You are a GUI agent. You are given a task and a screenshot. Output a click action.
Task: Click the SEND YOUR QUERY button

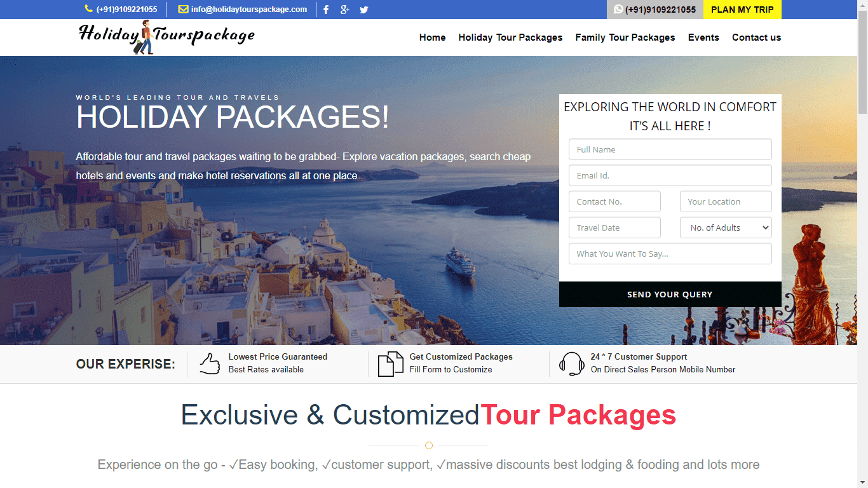[670, 294]
